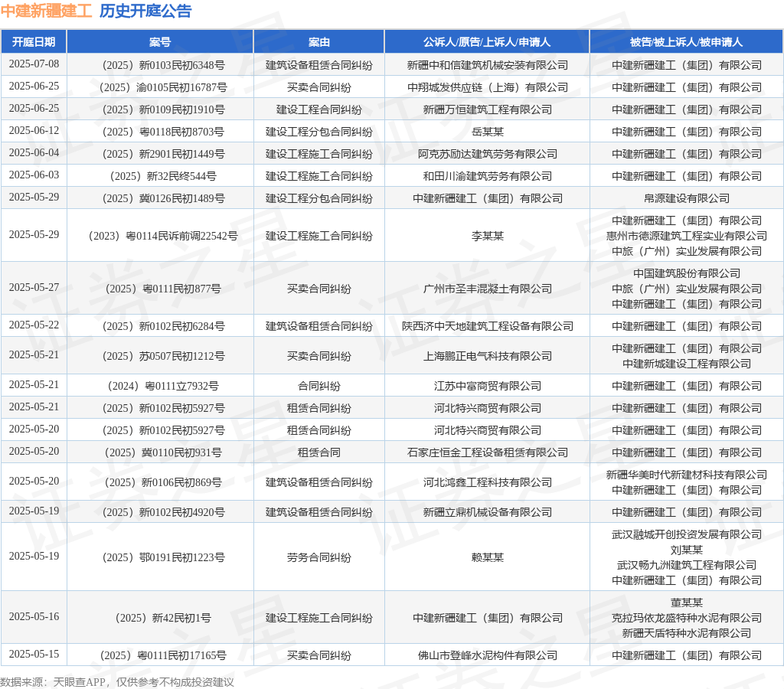Screen dimensions: 784x689
Task: Select case number "(2024)粤0111立7932号"
Action: click(160, 386)
